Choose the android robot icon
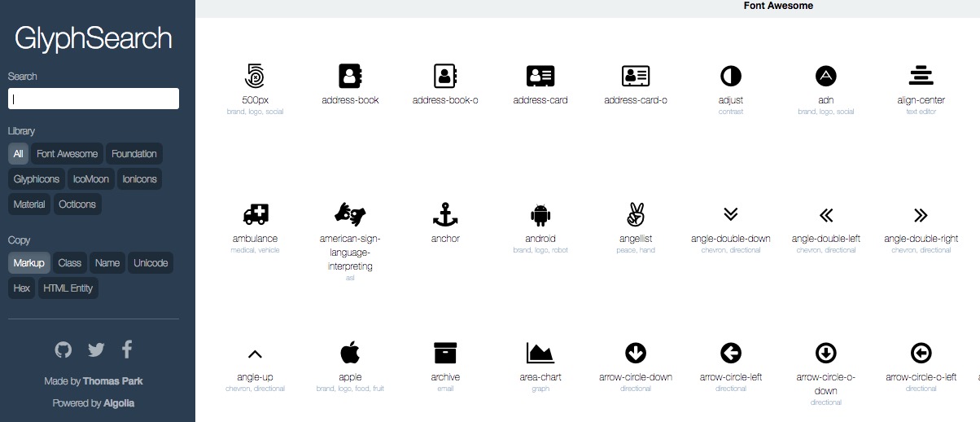 (540, 214)
